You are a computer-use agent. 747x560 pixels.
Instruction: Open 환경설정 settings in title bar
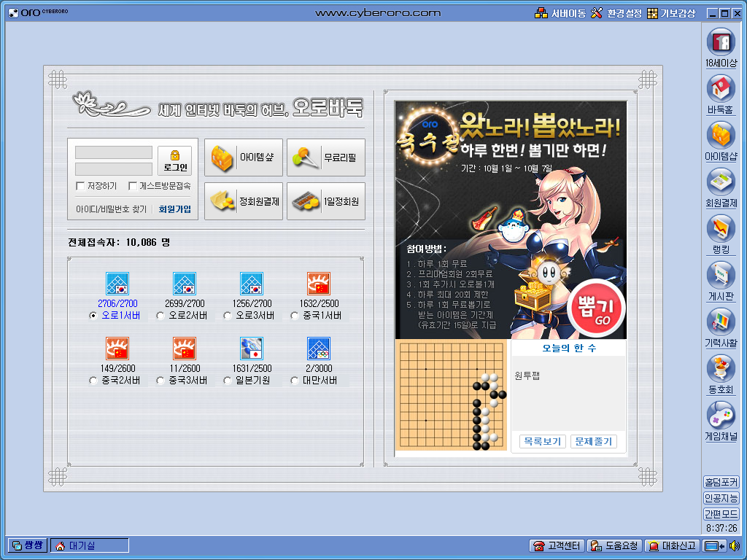616,13
